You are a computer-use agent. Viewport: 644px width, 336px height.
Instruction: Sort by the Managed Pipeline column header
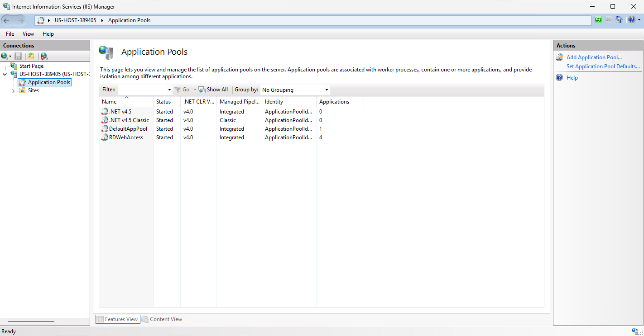point(239,102)
